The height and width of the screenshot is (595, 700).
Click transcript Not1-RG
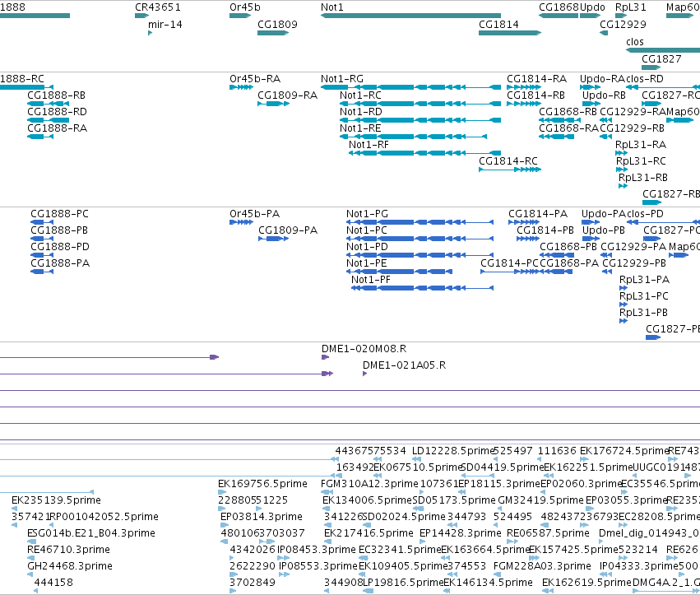pyautogui.click(x=410, y=87)
